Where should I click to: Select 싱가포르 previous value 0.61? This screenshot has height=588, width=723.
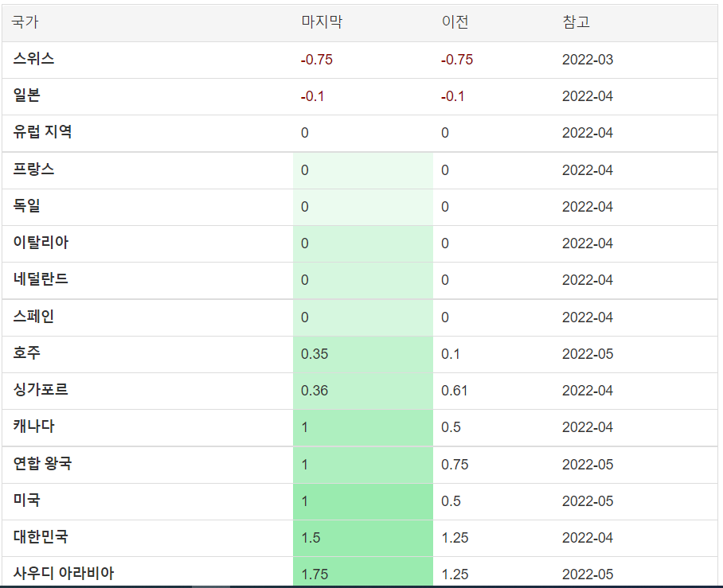(x=454, y=391)
